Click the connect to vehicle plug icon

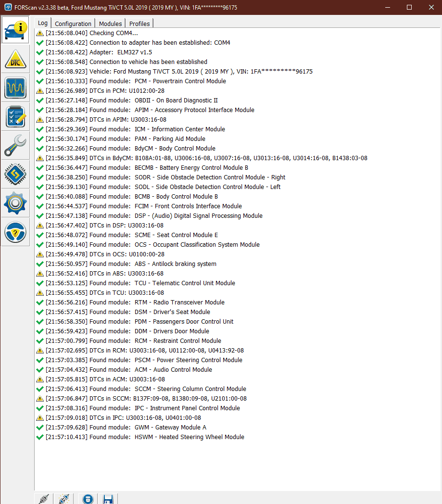(x=44, y=499)
